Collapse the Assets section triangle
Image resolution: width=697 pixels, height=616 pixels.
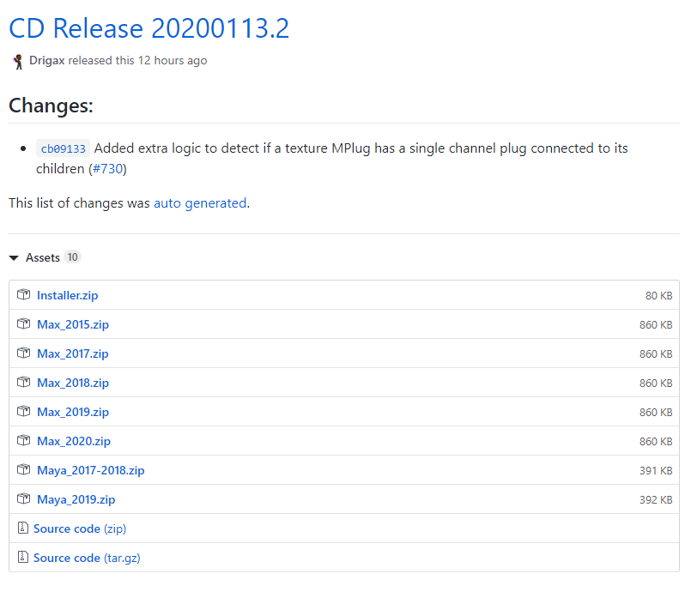click(x=14, y=257)
